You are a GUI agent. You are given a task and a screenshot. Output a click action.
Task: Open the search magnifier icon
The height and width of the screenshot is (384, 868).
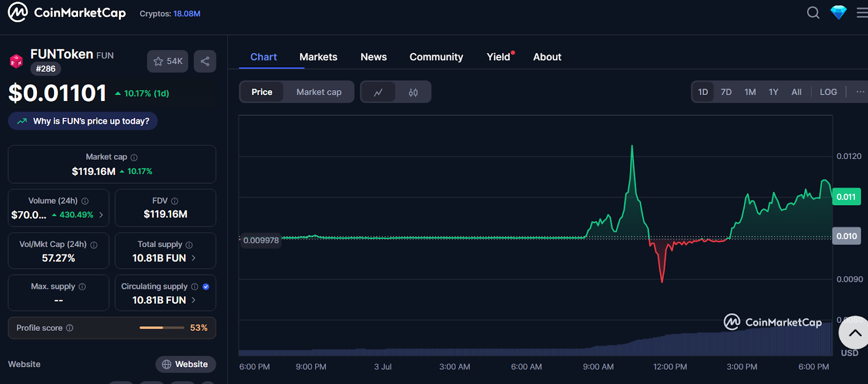813,12
